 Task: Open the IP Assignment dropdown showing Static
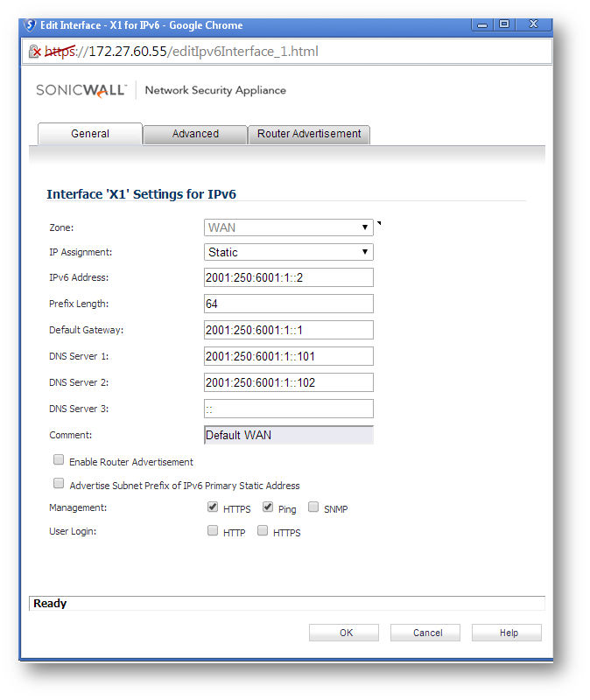[x=289, y=252]
